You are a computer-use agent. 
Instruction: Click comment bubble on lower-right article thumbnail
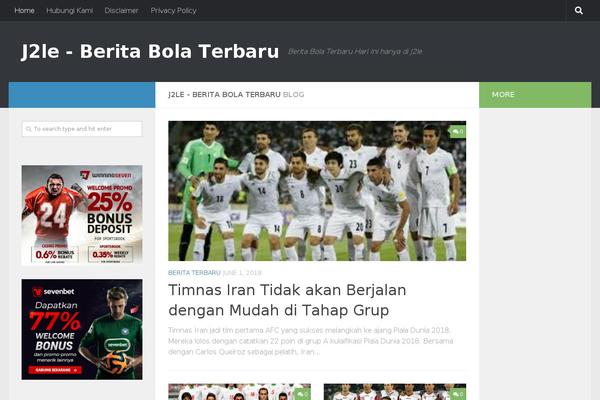click(x=458, y=394)
